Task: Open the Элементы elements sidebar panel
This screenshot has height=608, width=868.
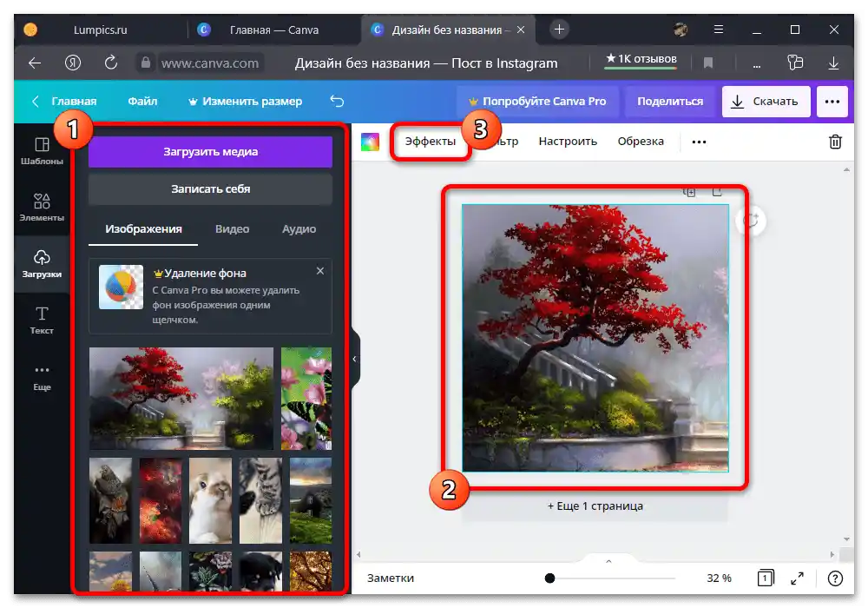Action: click(x=42, y=207)
